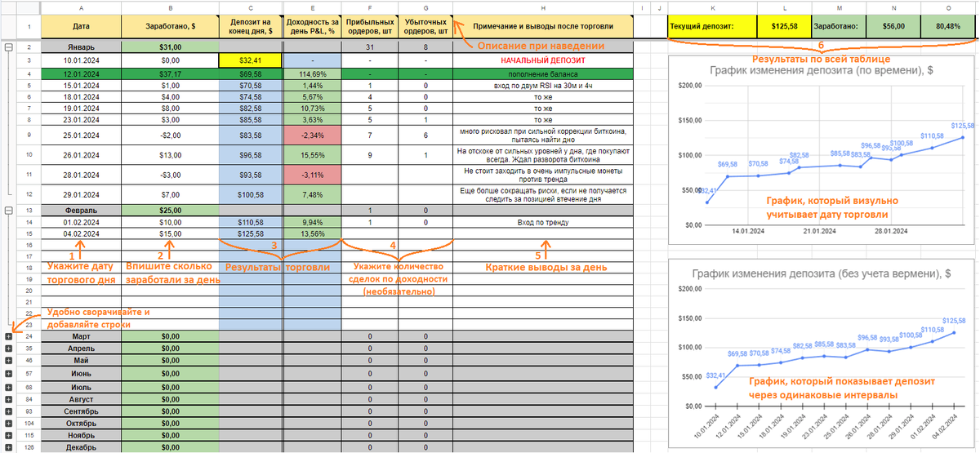
Task: Select column O header
Action: (x=949, y=7)
